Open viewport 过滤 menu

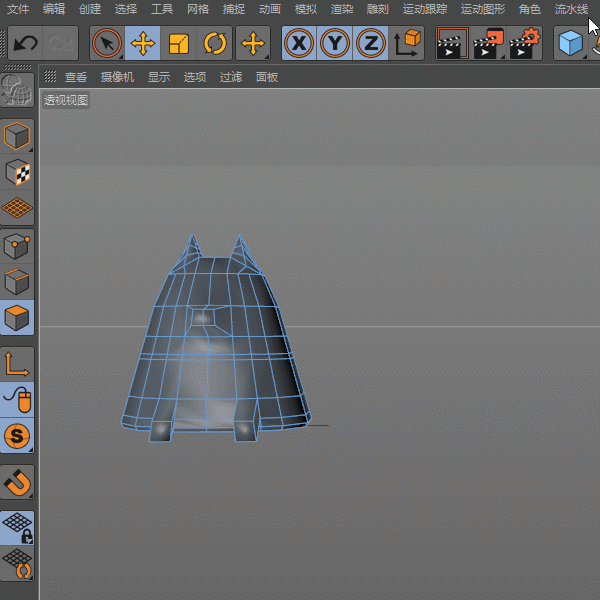click(x=231, y=77)
